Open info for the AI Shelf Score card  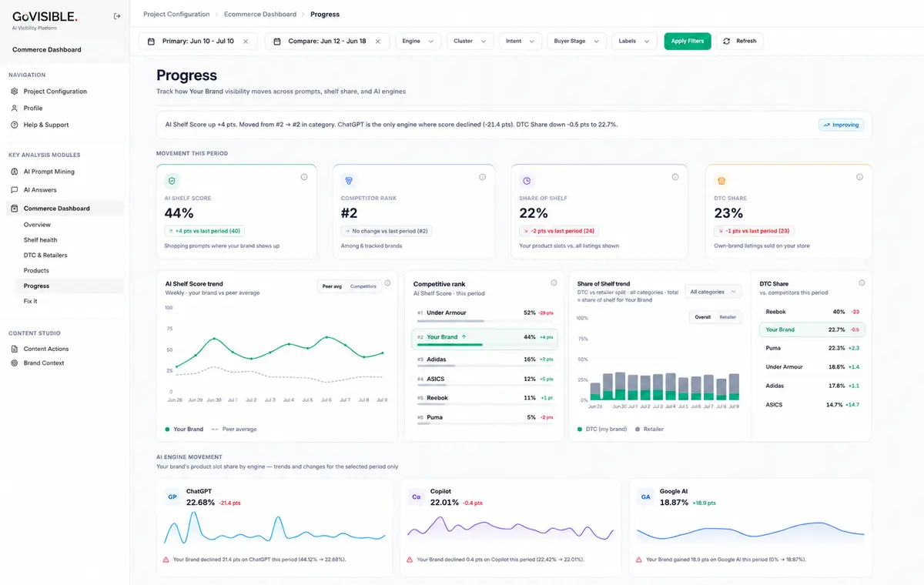(303, 177)
